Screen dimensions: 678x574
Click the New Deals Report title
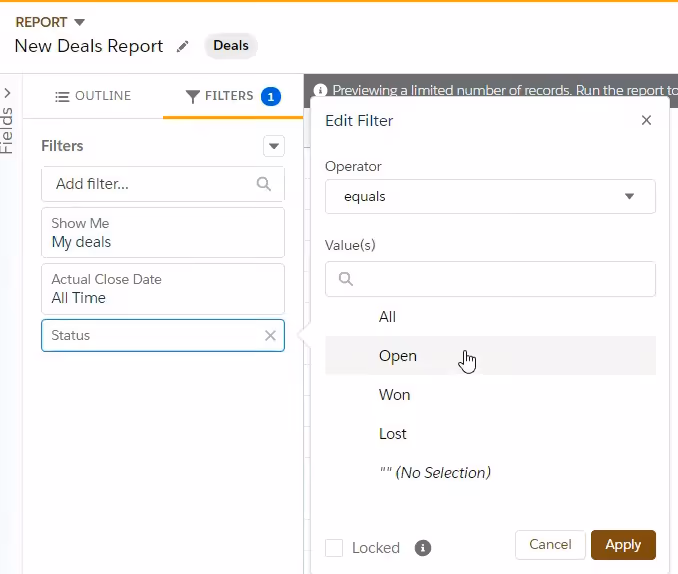tap(89, 46)
